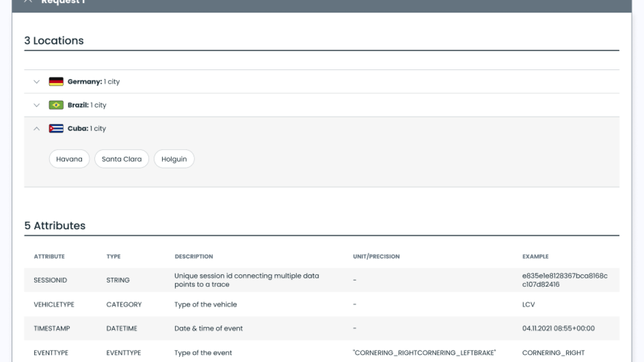The height and width of the screenshot is (362, 644).
Task: Expand the Brazil locations section
Action: click(36, 105)
